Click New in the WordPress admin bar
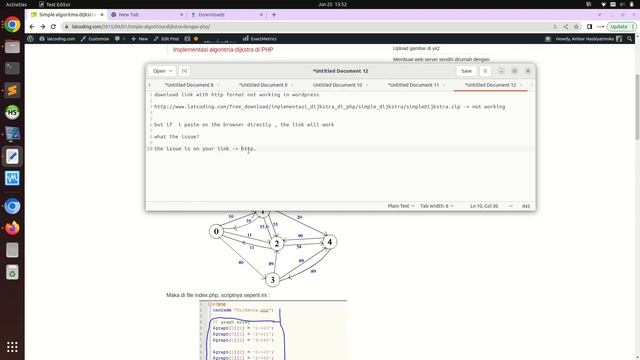The image size is (640, 360). (139, 39)
